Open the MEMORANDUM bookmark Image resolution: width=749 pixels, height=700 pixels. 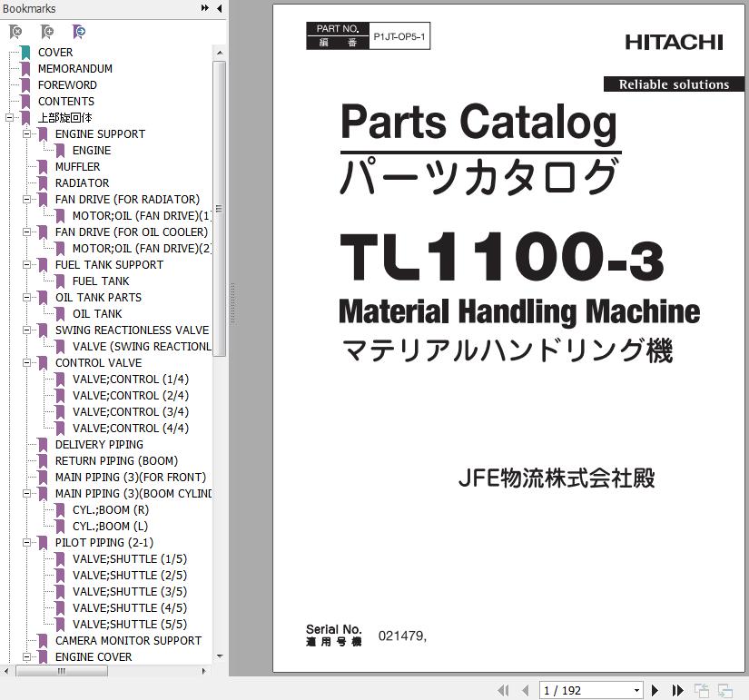74,69
